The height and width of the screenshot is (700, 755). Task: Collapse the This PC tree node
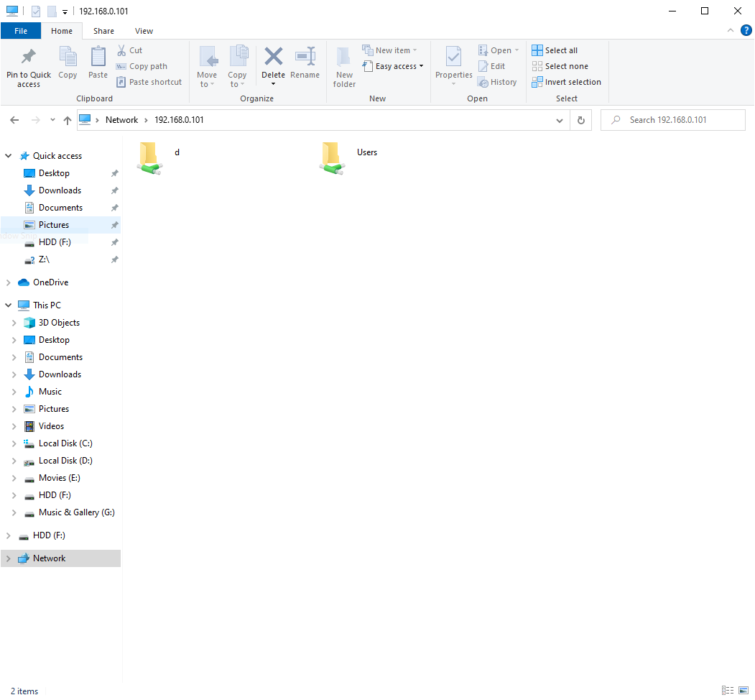coord(8,305)
